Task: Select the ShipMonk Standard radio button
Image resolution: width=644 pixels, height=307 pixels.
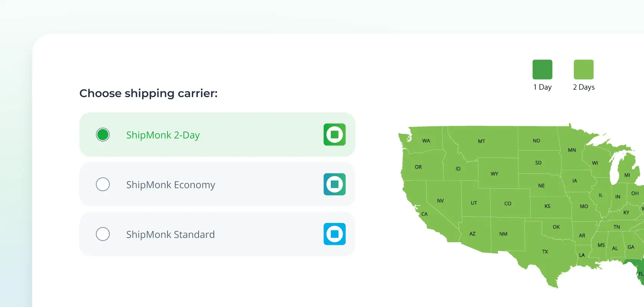Action: 102,234
